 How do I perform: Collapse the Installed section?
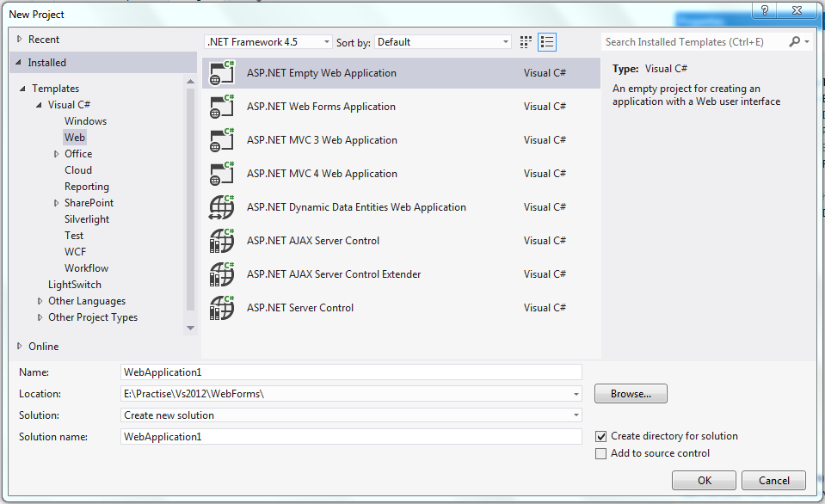point(18,62)
